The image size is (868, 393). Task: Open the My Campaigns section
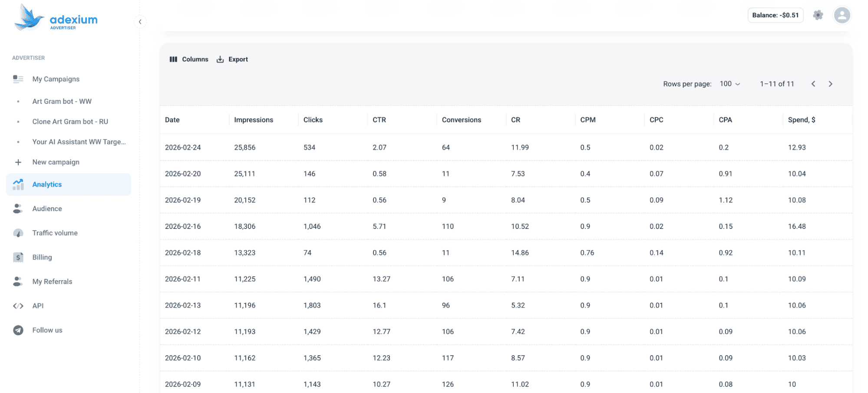click(56, 79)
